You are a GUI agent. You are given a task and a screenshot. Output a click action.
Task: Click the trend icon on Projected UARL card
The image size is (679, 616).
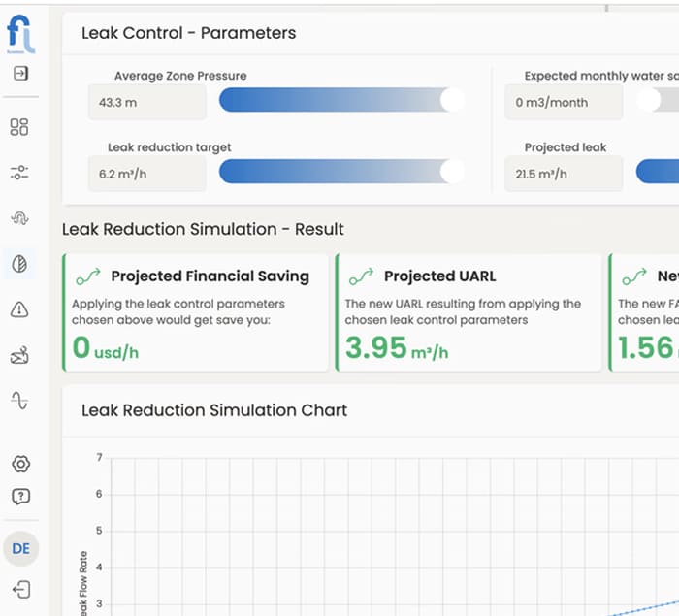361,276
